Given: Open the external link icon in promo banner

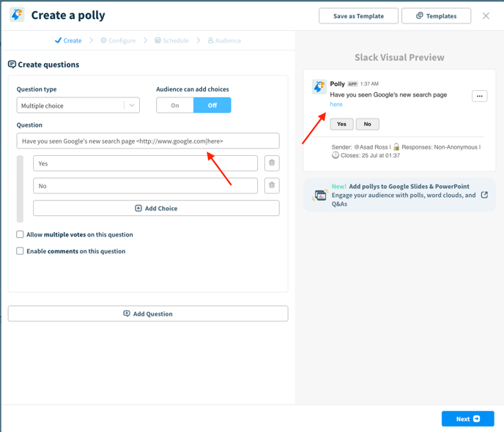Looking at the screenshot, I should [x=484, y=195].
